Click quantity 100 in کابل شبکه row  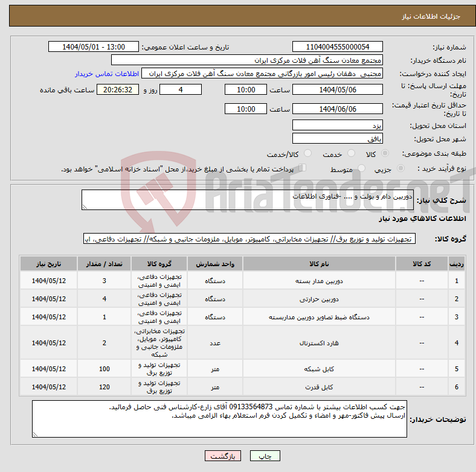pos(104,369)
